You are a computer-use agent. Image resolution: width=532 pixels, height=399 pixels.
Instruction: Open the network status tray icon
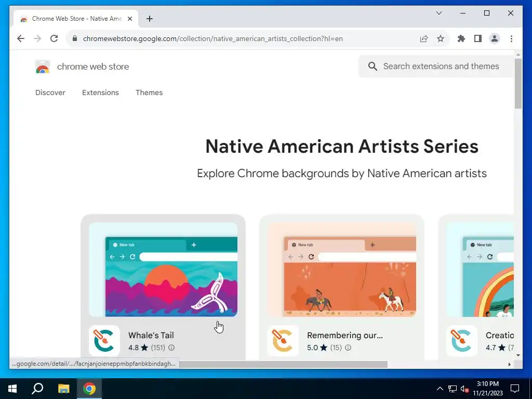(x=453, y=389)
